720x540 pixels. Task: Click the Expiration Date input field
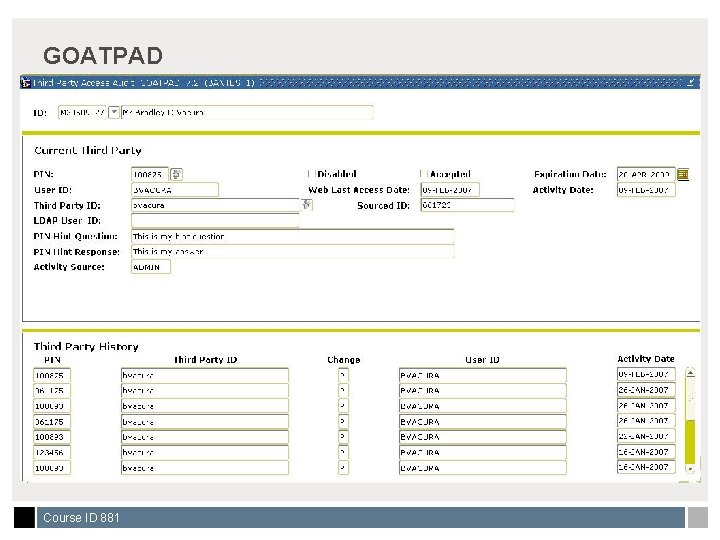646,174
